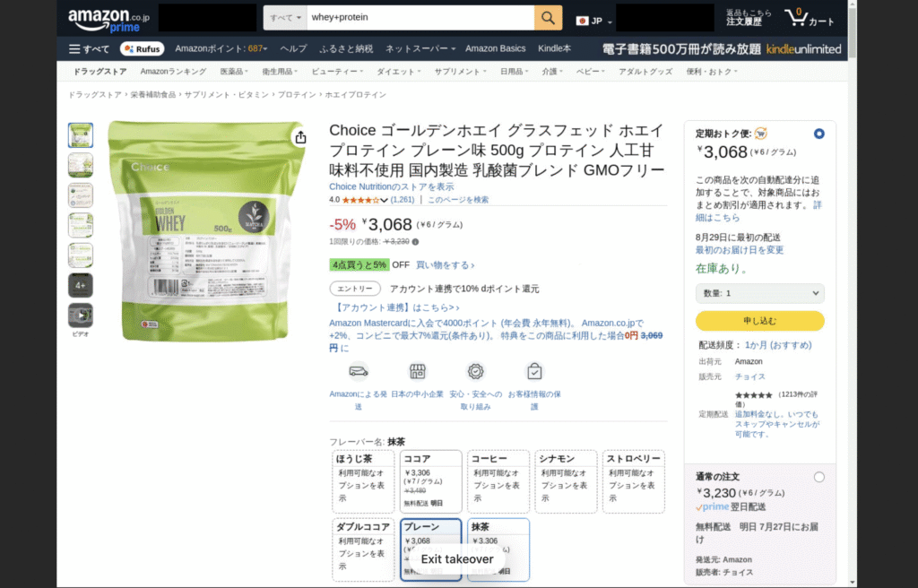Go to ふるさと納税
This screenshot has width=918, height=588.
[346, 48]
